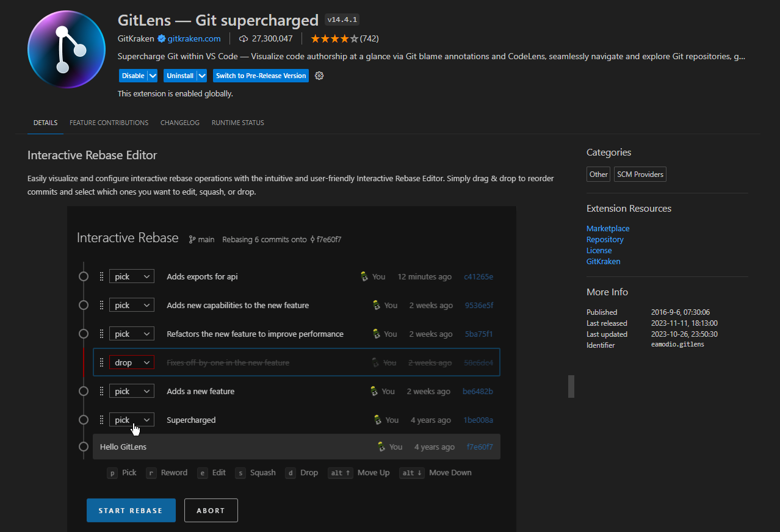780x532 pixels.
Task: Open the extension settings gear icon
Action: (x=319, y=76)
